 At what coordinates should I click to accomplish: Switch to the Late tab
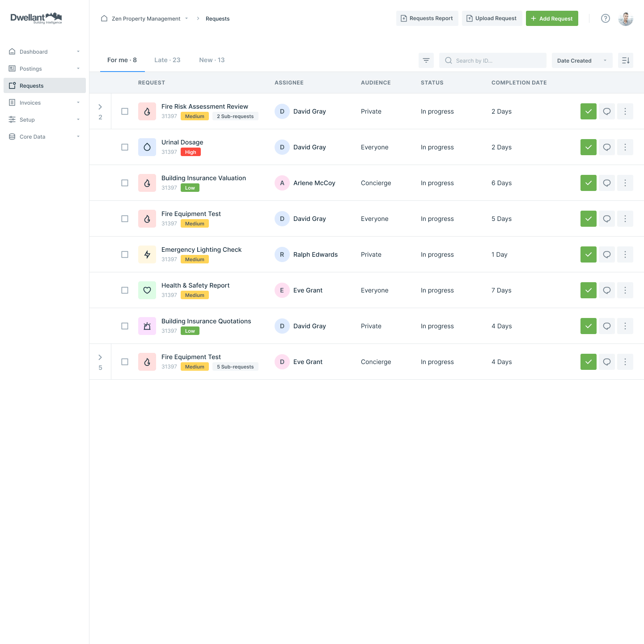click(x=167, y=60)
